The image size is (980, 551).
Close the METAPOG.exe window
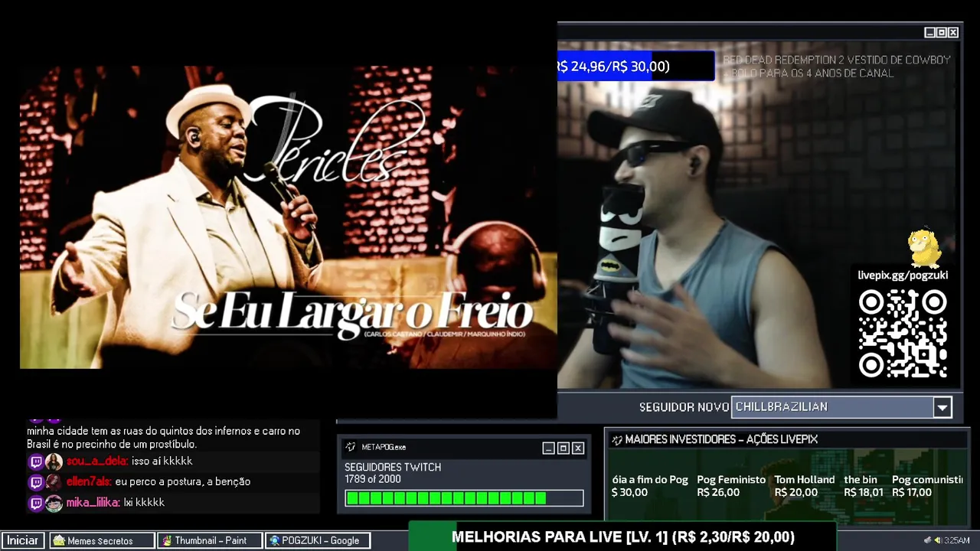578,448
